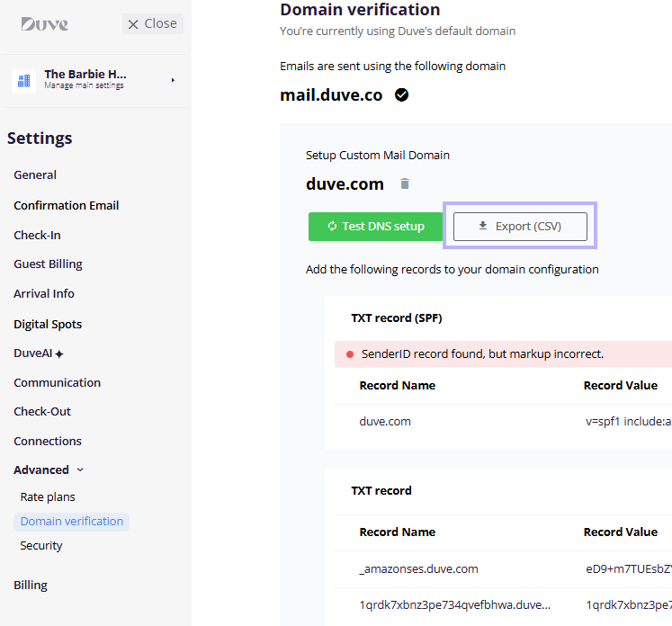Select Rate plans under Advanced

(48, 497)
